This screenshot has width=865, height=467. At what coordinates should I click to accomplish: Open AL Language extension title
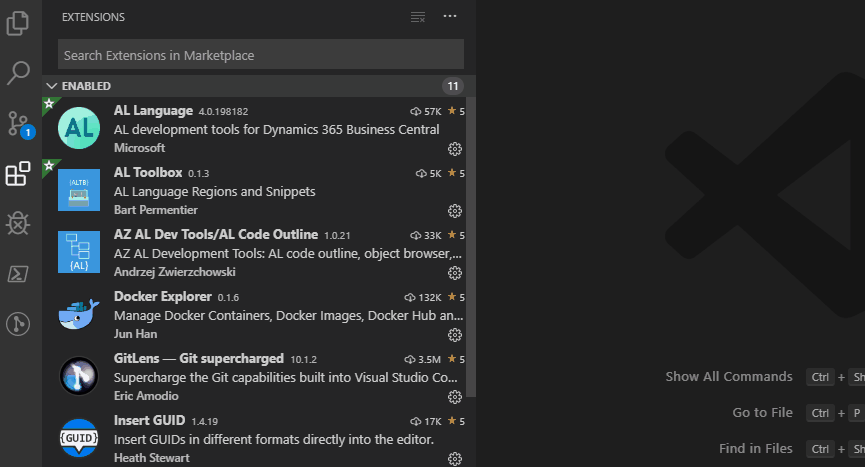(153, 111)
